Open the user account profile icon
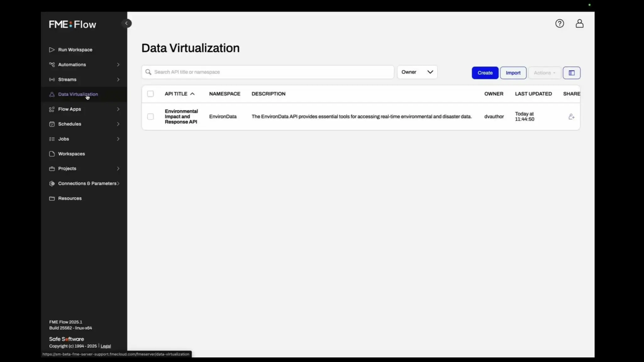This screenshot has width=644, height=362. tap(580, 24)
